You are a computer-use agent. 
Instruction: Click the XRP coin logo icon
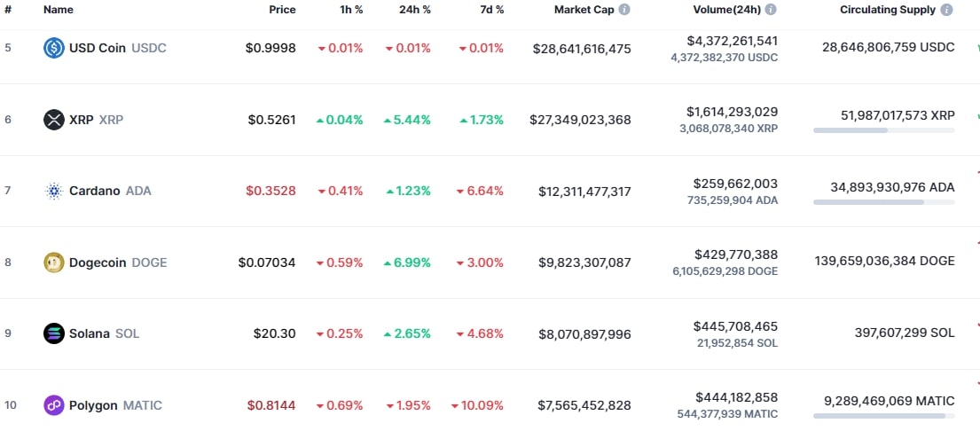(x=54, y=120)
